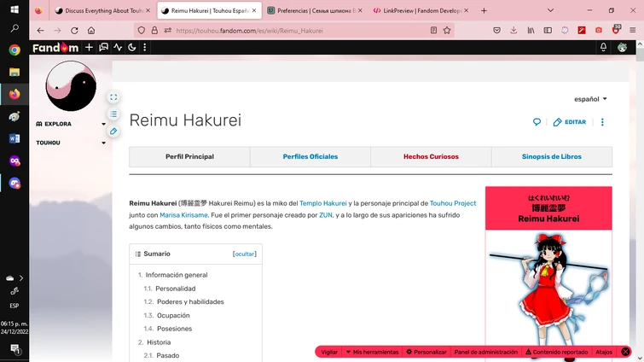Go to Pasado section

pos(167,355)
